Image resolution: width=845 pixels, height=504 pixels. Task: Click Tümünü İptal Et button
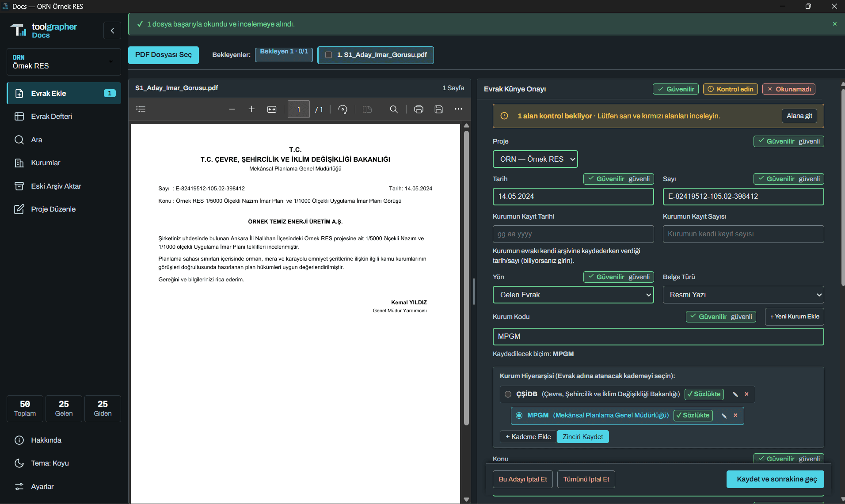point(586,479)
